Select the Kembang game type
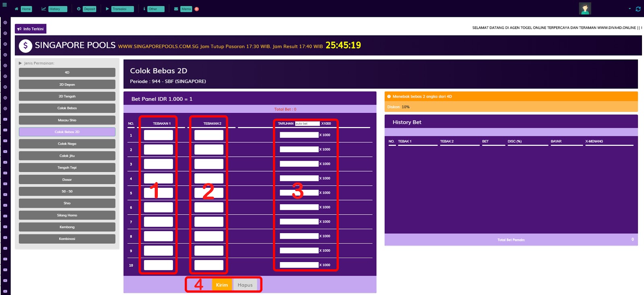This screenshot has width=644, height=295. tap(67, 227)
